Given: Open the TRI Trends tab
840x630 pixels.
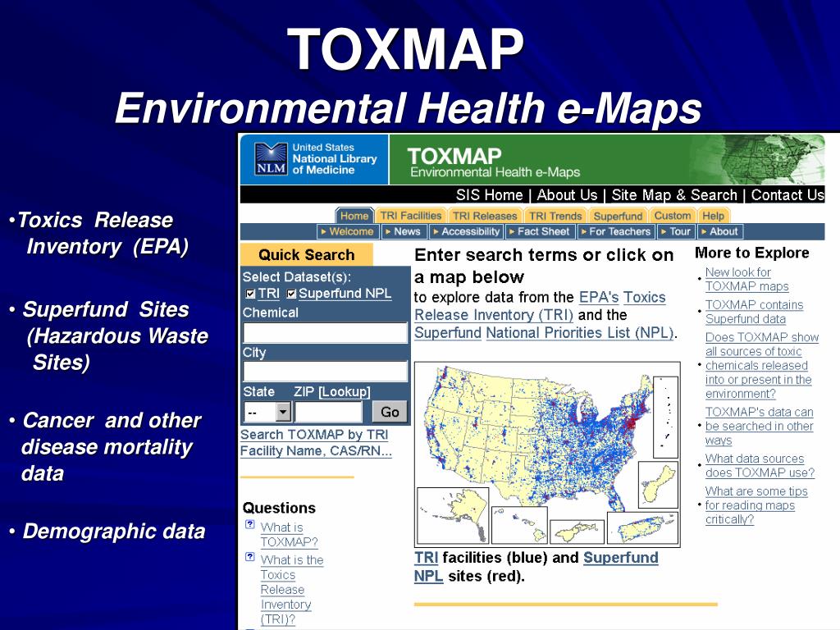Looking at the screenshot, I should (x=555, y=216).
